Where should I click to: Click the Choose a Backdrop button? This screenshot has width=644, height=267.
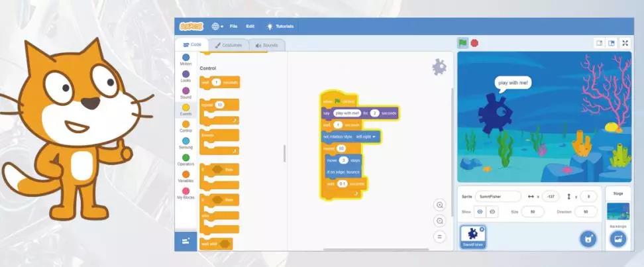617,239
